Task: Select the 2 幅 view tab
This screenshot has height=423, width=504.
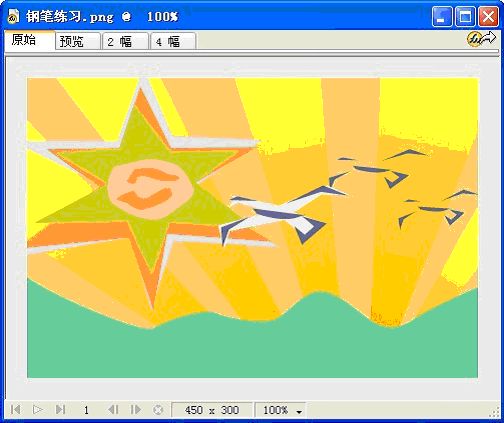Action: [125, 42]
